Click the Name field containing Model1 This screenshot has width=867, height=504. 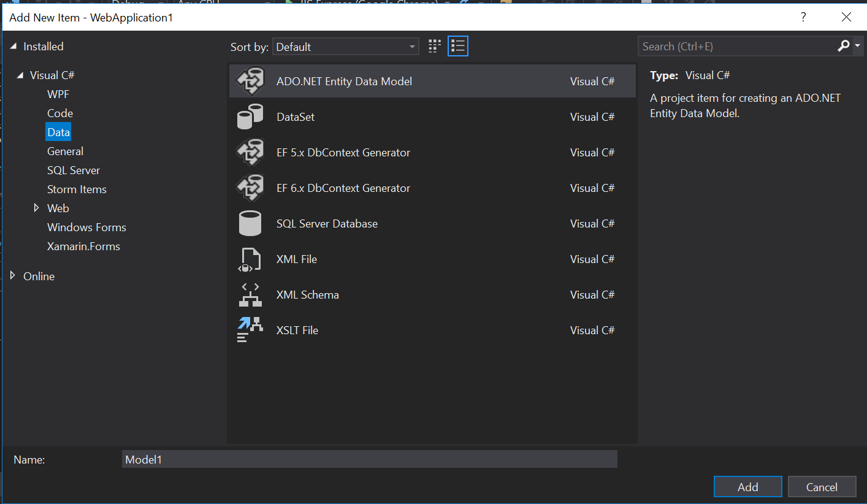[x=370, y=459]
